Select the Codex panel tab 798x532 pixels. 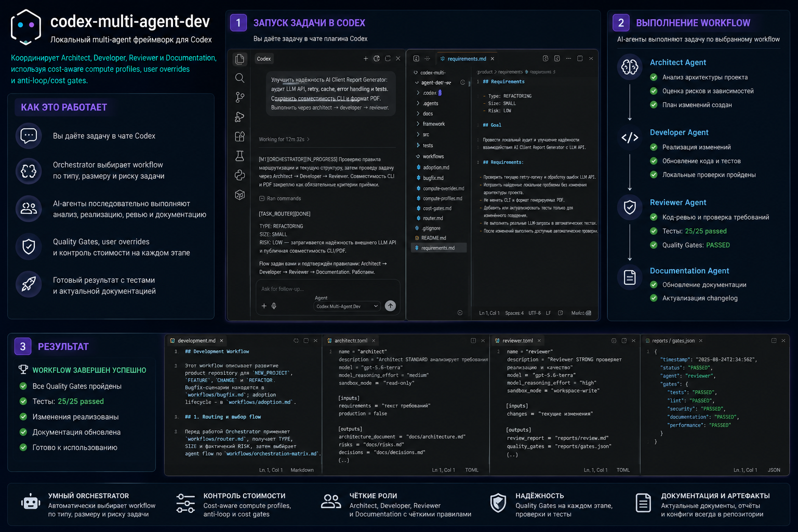click(264, 59)
